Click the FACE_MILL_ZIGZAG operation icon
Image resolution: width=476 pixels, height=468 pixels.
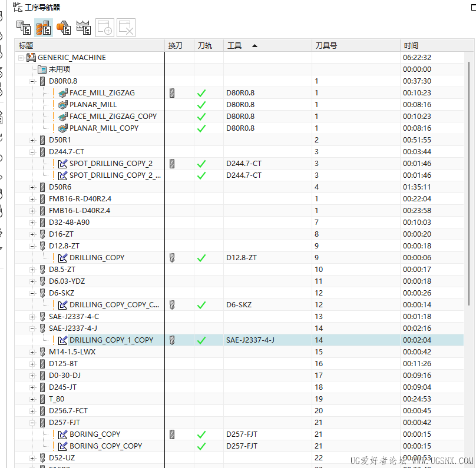point(63,93)
